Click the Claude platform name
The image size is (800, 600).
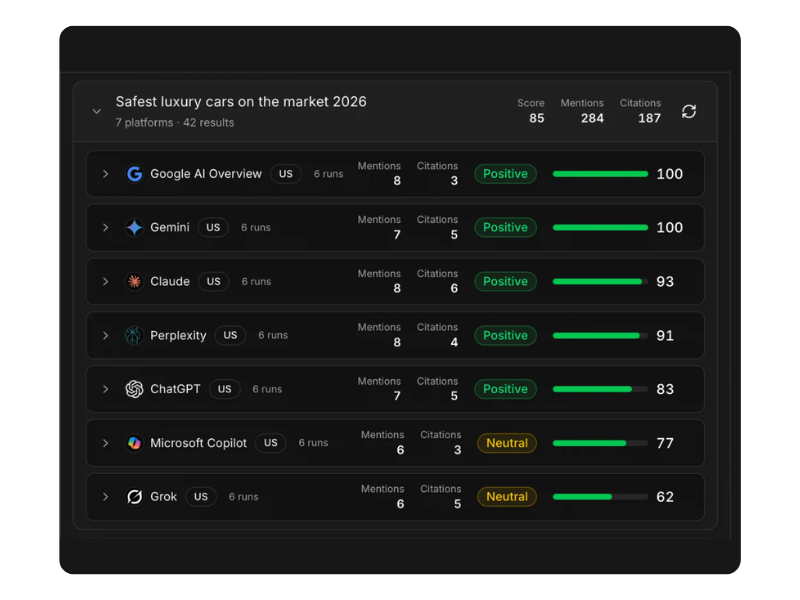click(x=170, y=281)
